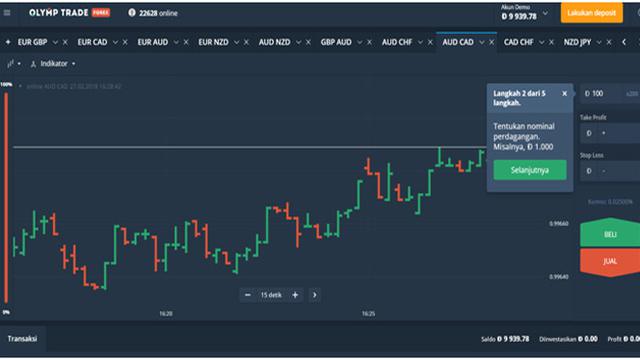This screenshot has height=360, width=640.
Task: Click the green BELI buy button
Action: (610, 233)
